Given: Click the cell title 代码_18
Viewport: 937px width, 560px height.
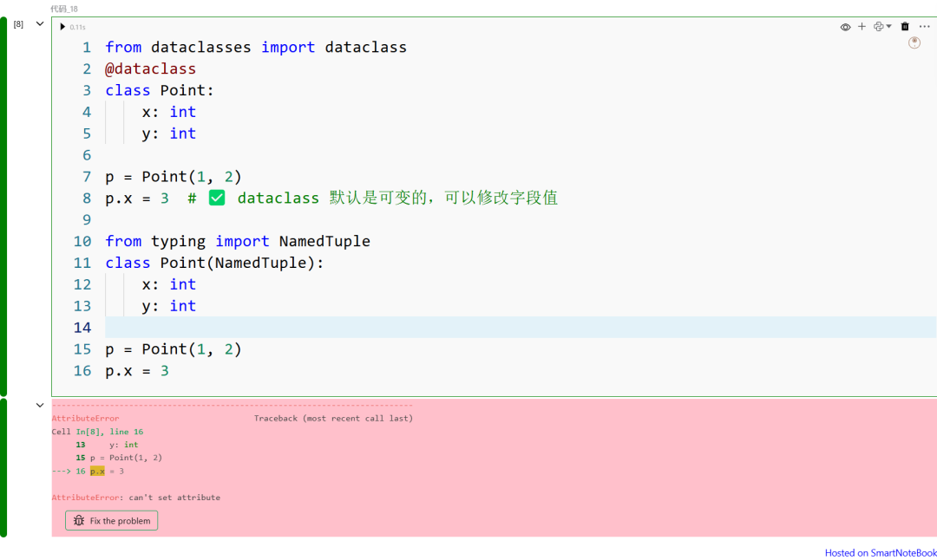Looking at the screenshot, I should click(x=64, y=8).
